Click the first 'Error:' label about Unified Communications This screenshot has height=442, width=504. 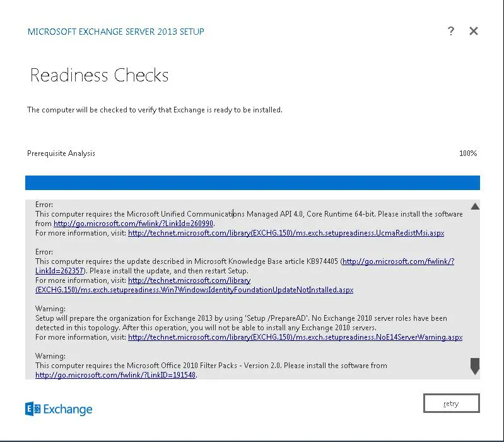click(44, 205)
